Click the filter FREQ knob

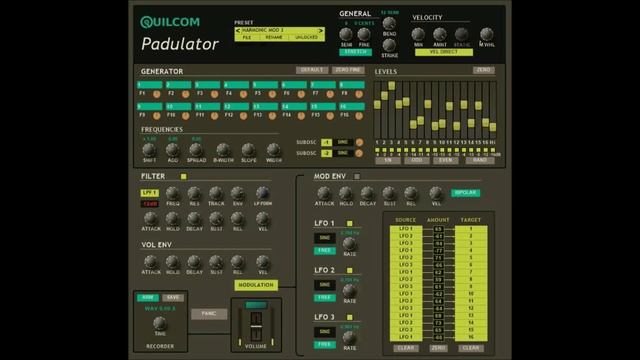[172, 193]
